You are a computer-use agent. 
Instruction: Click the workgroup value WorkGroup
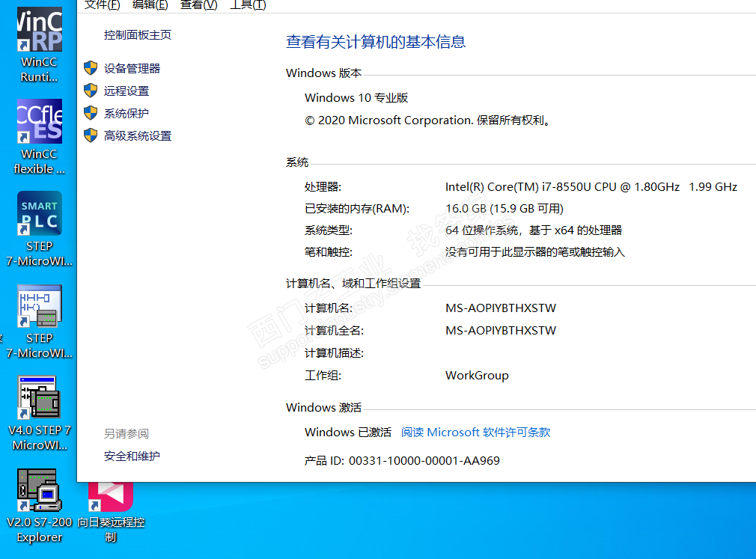[477, 376]
